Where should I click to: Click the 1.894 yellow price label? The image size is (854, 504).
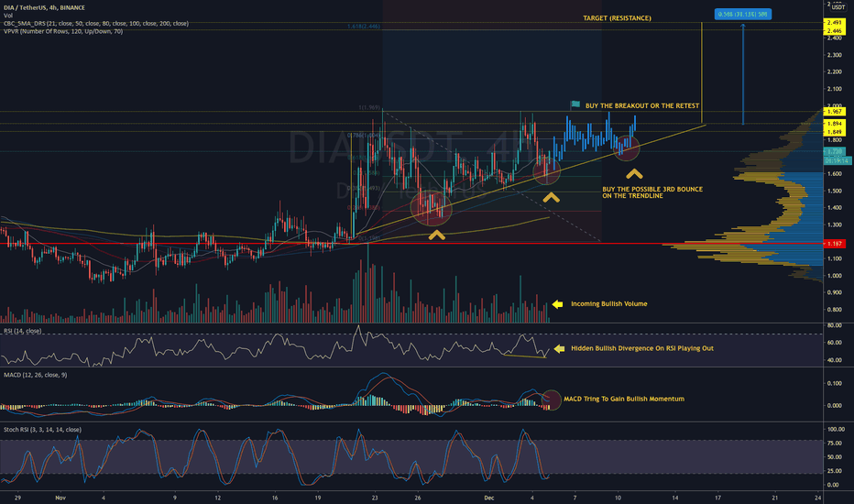click(x=835, y=124)
